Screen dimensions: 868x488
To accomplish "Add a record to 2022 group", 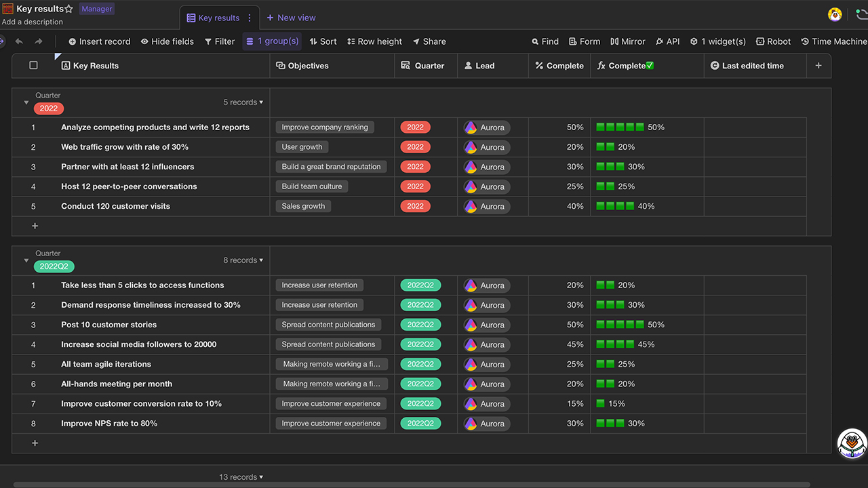I will (x=35, y=226).
